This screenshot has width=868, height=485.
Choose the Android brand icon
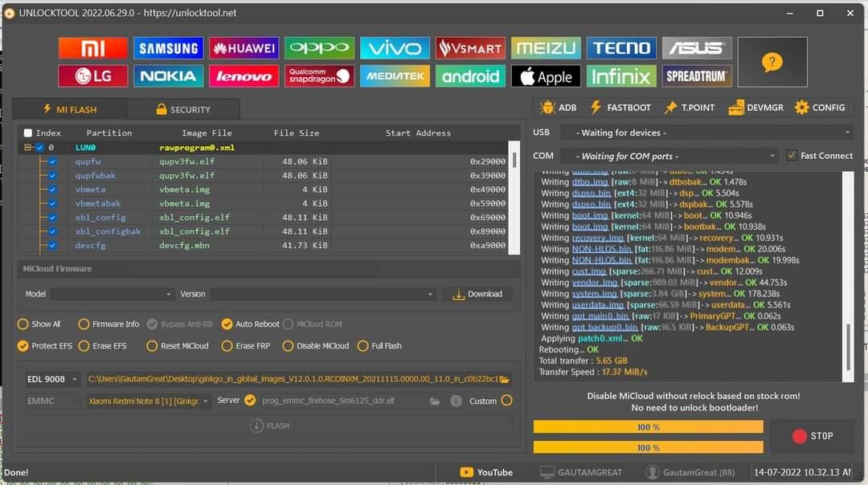point(470,76)
